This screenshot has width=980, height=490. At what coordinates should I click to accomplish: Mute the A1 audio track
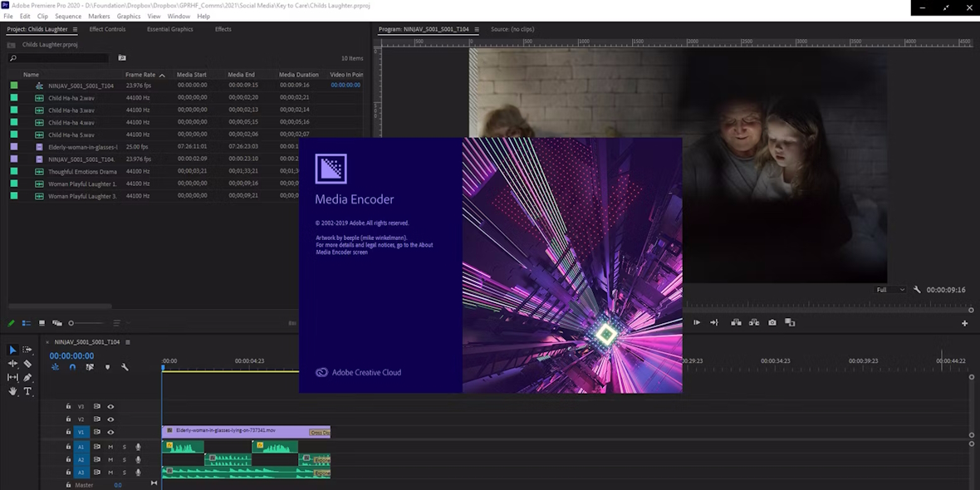pyautogui.click(x=110, y=447)
